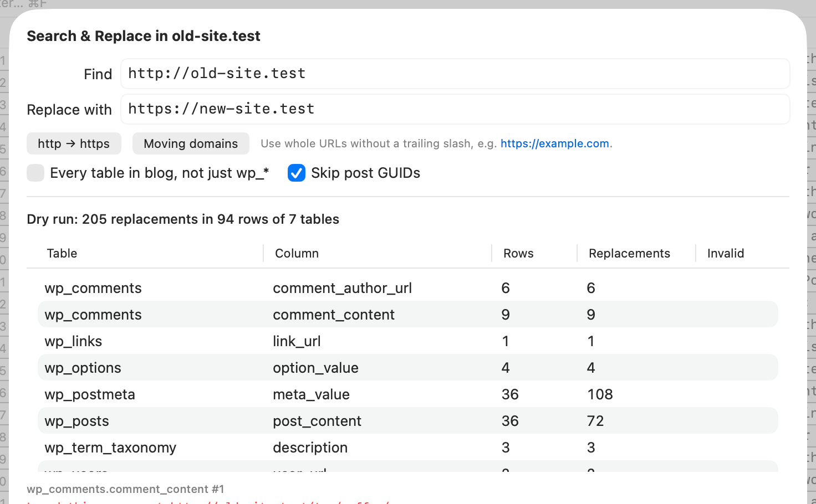Open the https://example.com link
Screen dimensions: 816x504
[555, 143]
